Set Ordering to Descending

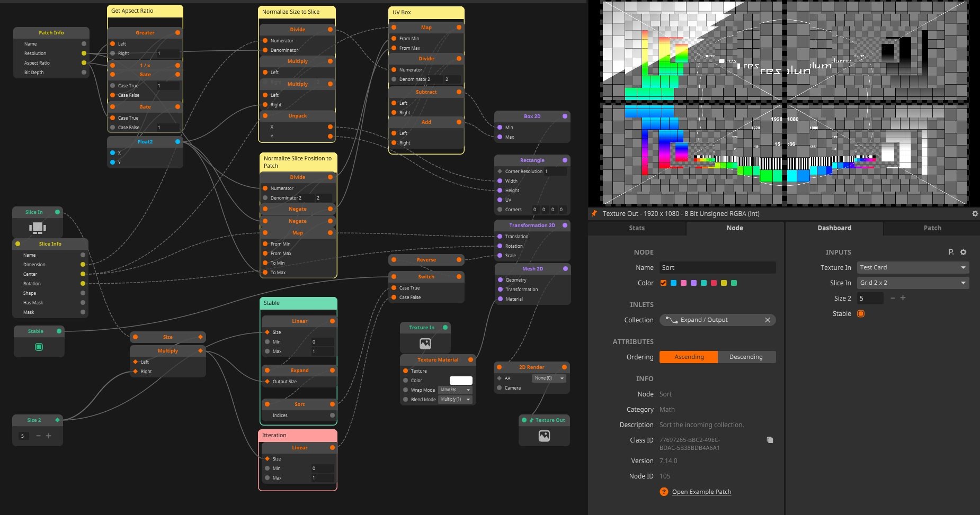click(746, 357)
